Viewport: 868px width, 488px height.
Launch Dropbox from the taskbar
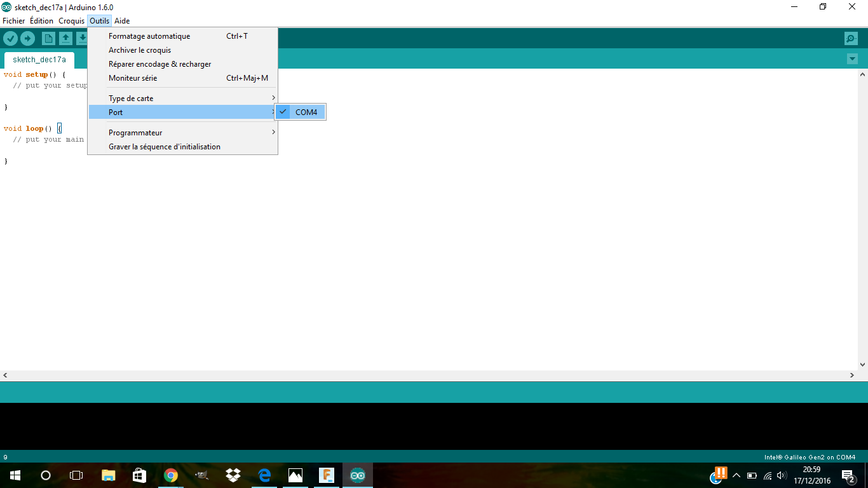[233, 475]
